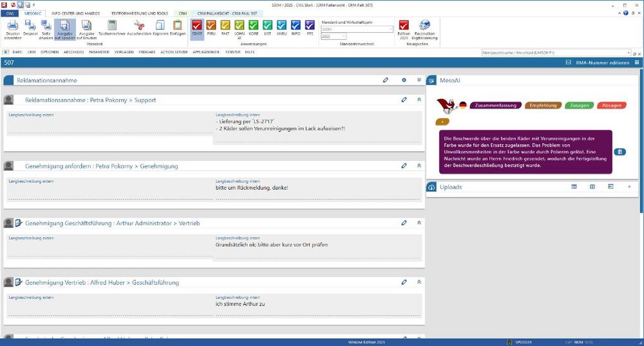Switch Uploads to the first list view

click(574, 187)
